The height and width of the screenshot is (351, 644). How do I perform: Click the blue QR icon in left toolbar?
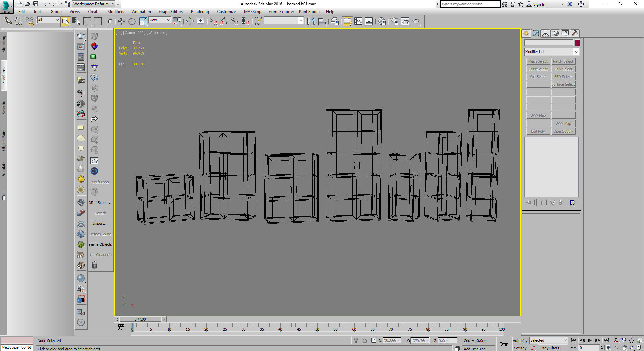point(94,171)
